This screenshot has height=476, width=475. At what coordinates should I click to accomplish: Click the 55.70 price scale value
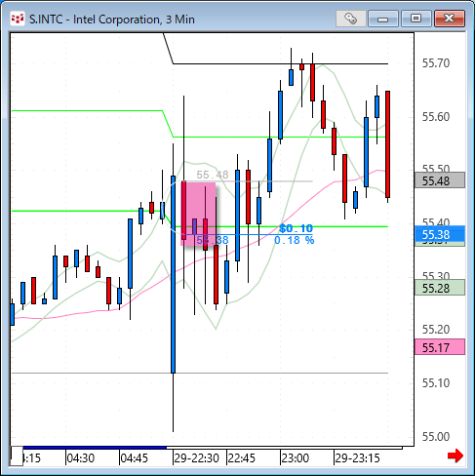tap(436, 63)
